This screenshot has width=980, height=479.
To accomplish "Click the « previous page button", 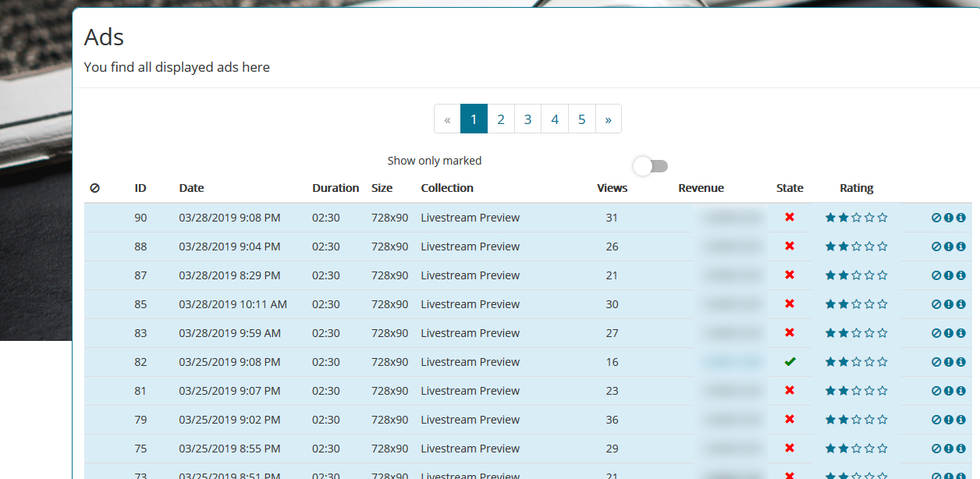I will click(x=447, y=119).
